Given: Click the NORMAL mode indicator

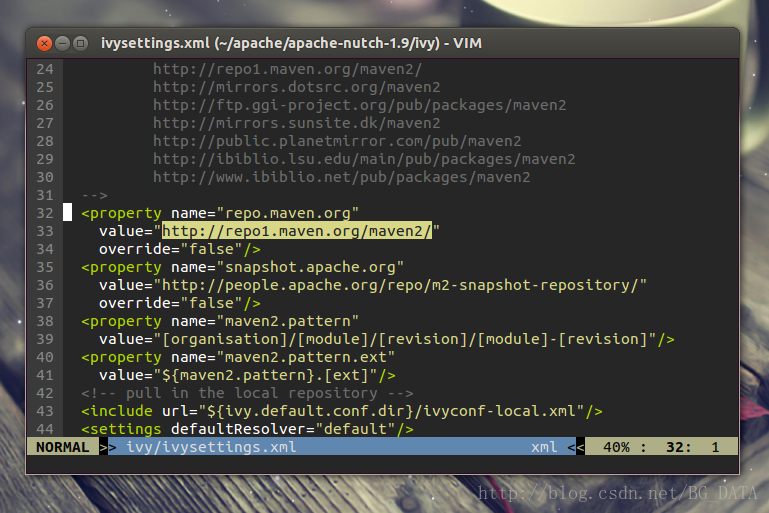Looking at the screenshot, I should click(x=62, y=447).
